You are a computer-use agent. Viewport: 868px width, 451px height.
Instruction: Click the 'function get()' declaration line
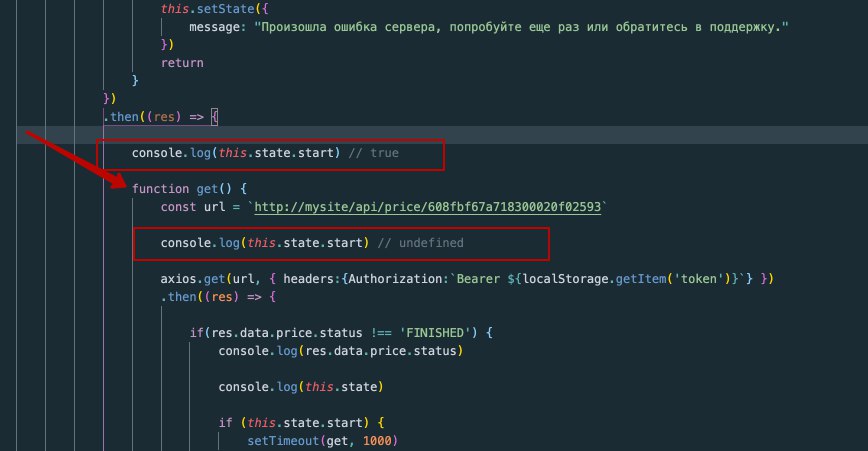[189, 189]
